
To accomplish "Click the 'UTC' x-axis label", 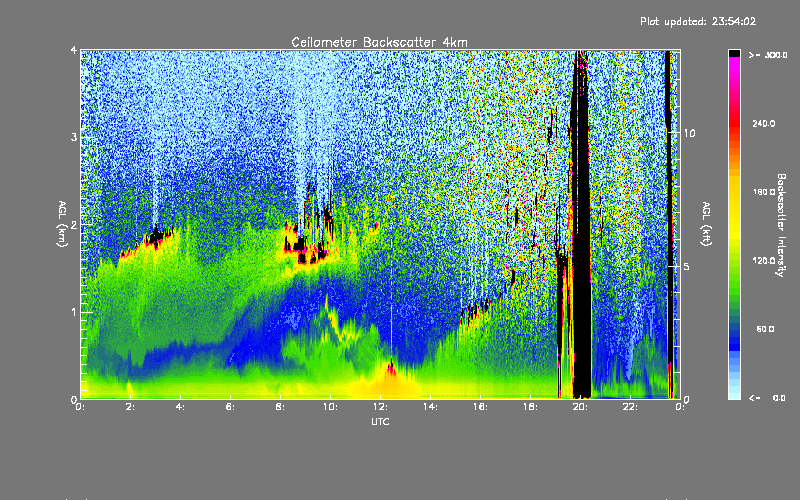I will point(380,422).
